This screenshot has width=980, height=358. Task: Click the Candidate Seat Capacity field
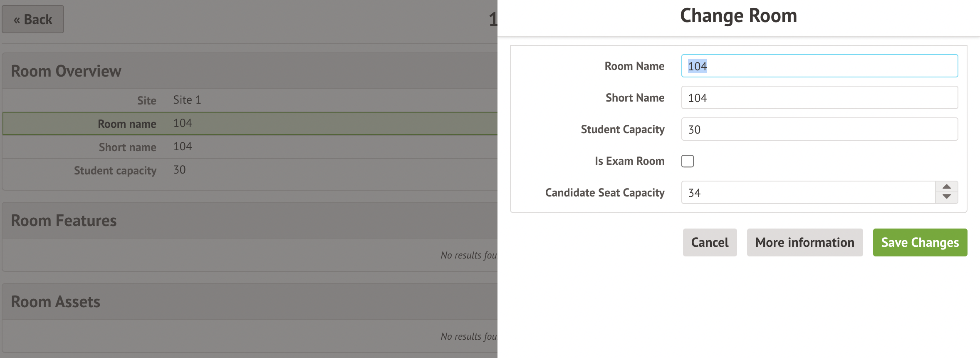tap(808, 193)
